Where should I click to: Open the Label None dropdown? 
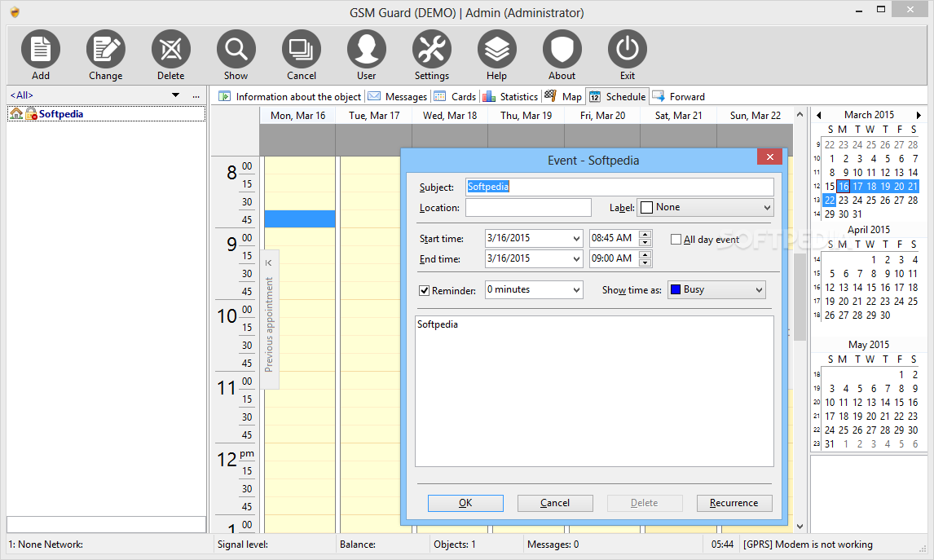(x=767, y=208)
